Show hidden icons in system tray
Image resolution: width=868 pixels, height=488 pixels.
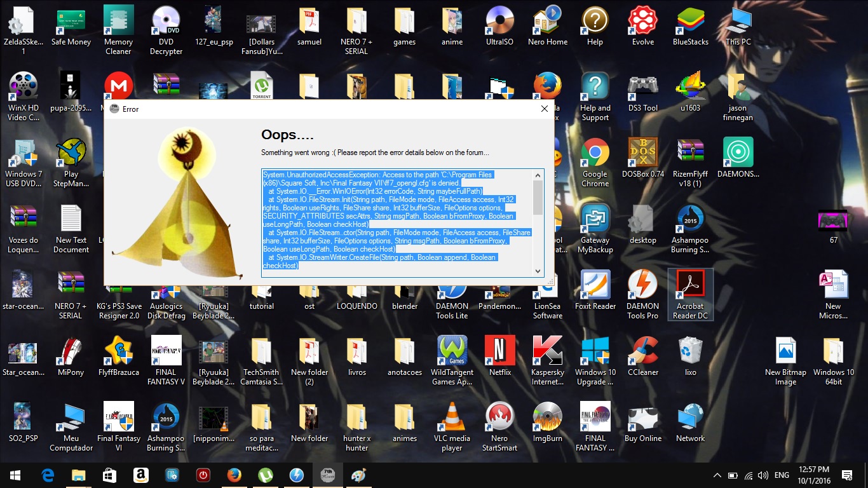[x=717, y=475]
